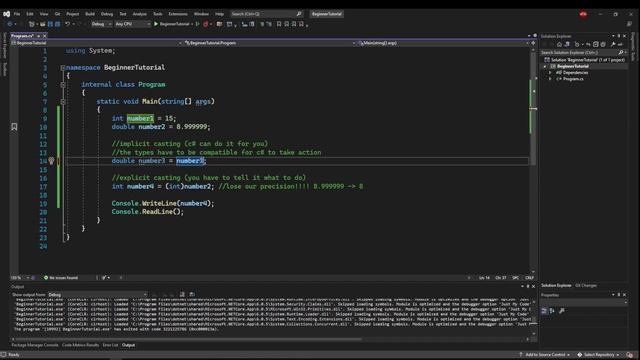Open the Tools menu
The width and height of the screenshot is (640, 360).
coord(158,14)
